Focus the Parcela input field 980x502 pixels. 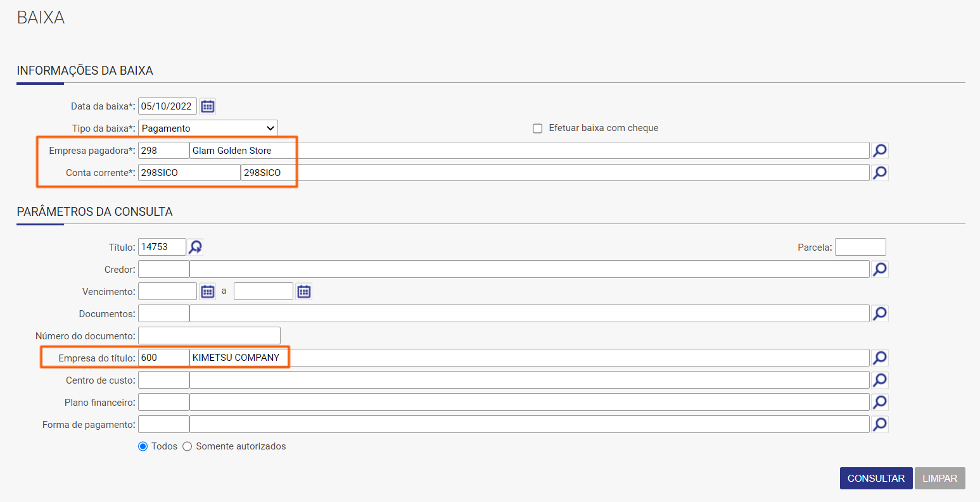(x=860, y=247)
